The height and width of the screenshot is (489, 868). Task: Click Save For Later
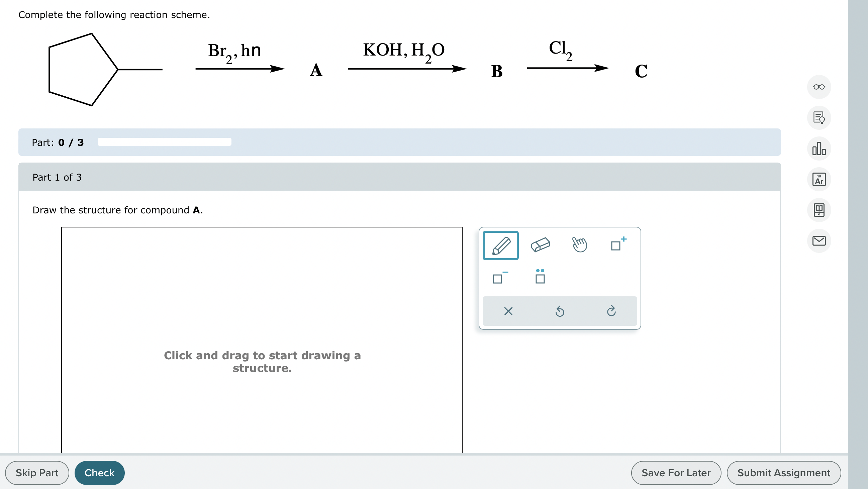pyautogui.click(x=676, y=473)
